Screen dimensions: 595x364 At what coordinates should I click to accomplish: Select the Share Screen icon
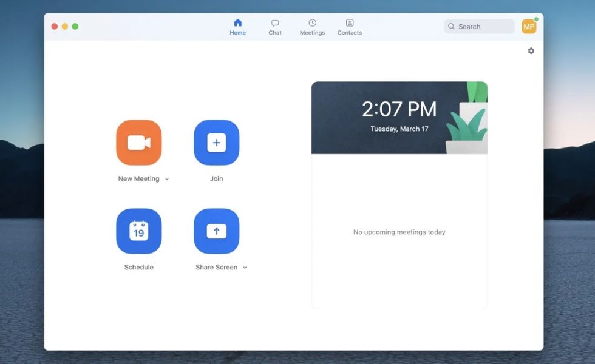click(x=217, y=231)
